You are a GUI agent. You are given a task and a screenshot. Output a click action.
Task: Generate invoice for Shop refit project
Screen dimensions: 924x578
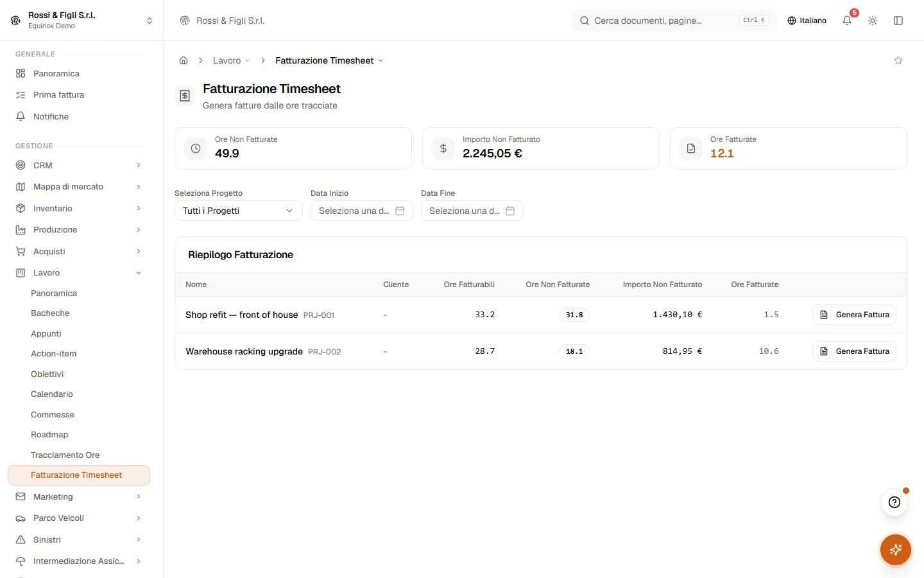854,315
